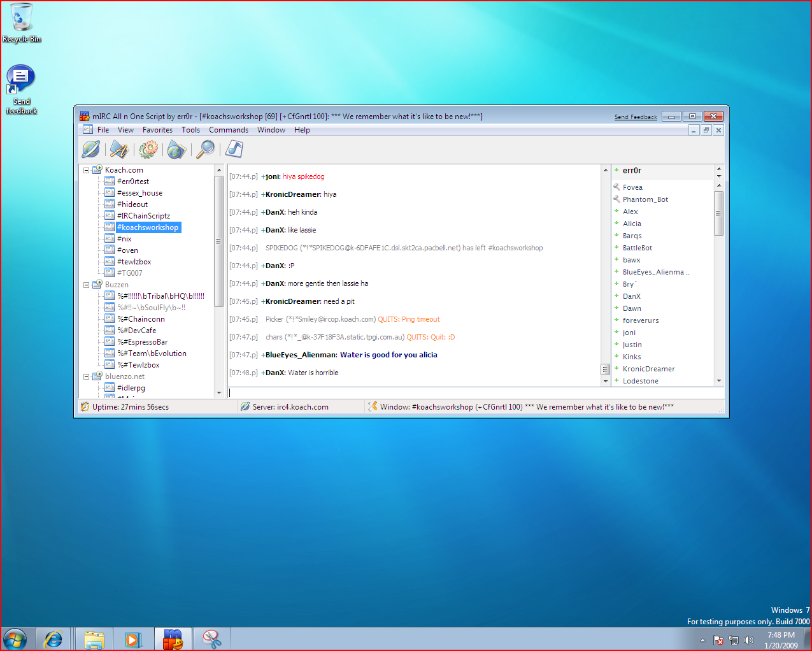Screen dimensions: 812x651
Task: Open Snipping Tool scissors icon in taskbar
Action: coord(211,639)
